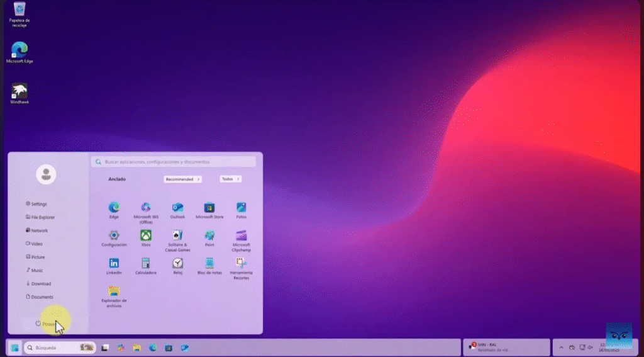Show hidden system tray icons chevron
The width and height of the screenshot is (644, 357).
click(x=562, y=347)
